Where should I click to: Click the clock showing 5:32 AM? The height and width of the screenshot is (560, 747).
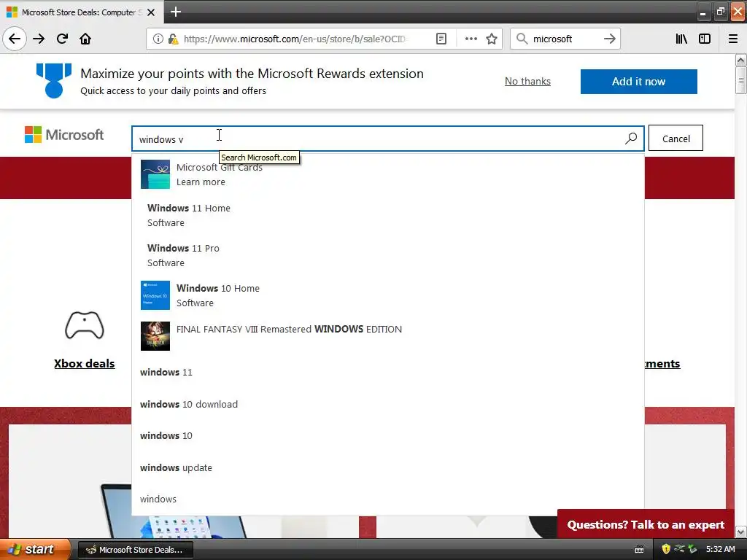point(720,549)
